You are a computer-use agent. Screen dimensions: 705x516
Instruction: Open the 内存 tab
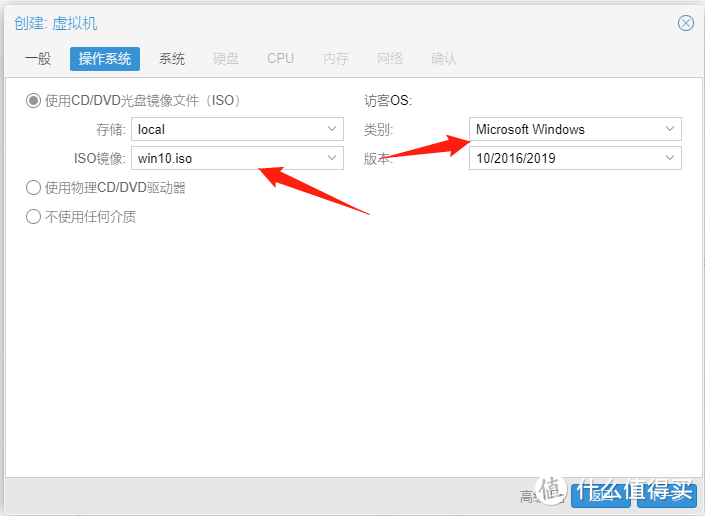pyautogui.click(x=336, y=58)
